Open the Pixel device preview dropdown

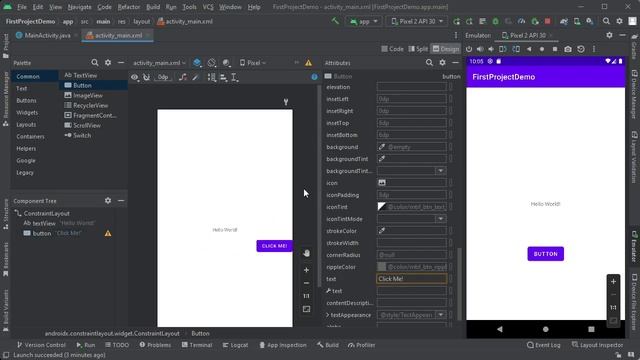tap(253, 63)
